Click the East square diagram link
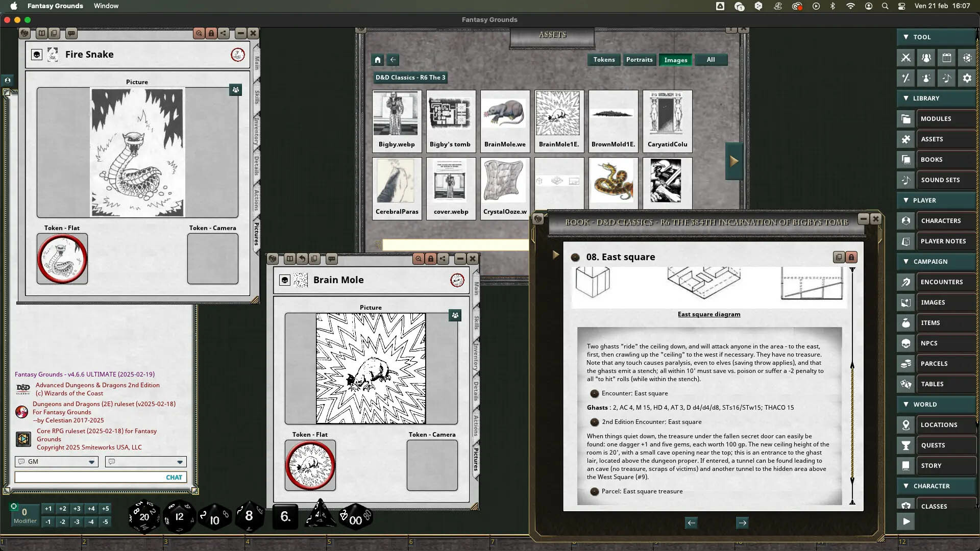This screenshot has height=551, width=980. pyautogui.click(x=709, y=314)
